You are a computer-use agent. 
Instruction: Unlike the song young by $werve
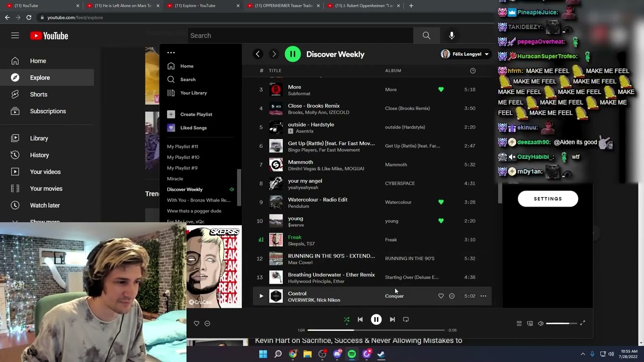click(x=441, y=221)
